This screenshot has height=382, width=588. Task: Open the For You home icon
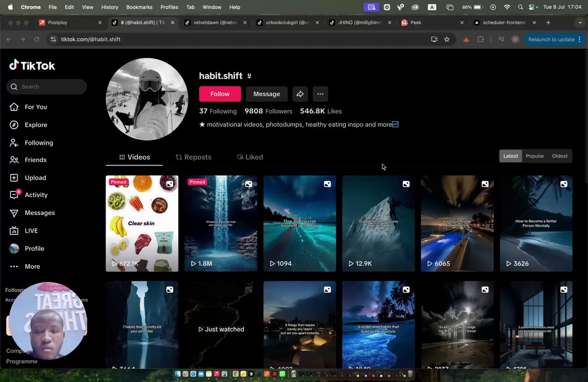pos(14,107)
